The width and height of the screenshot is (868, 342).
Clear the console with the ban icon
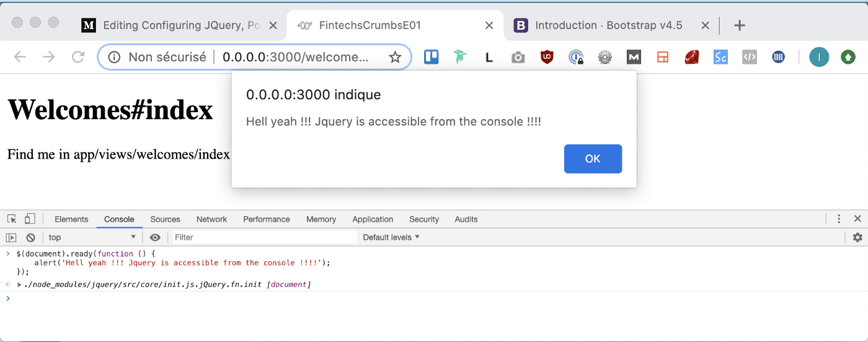pyautogui.click(x=30, y=237)
